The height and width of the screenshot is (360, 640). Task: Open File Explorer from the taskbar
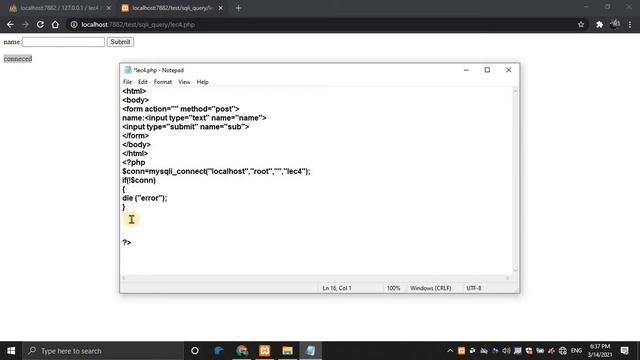tap(287, 351)
